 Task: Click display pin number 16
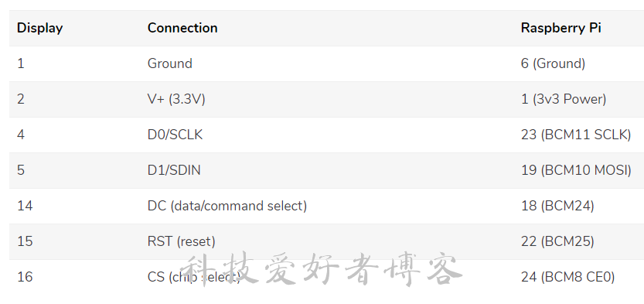coord(25,277)
